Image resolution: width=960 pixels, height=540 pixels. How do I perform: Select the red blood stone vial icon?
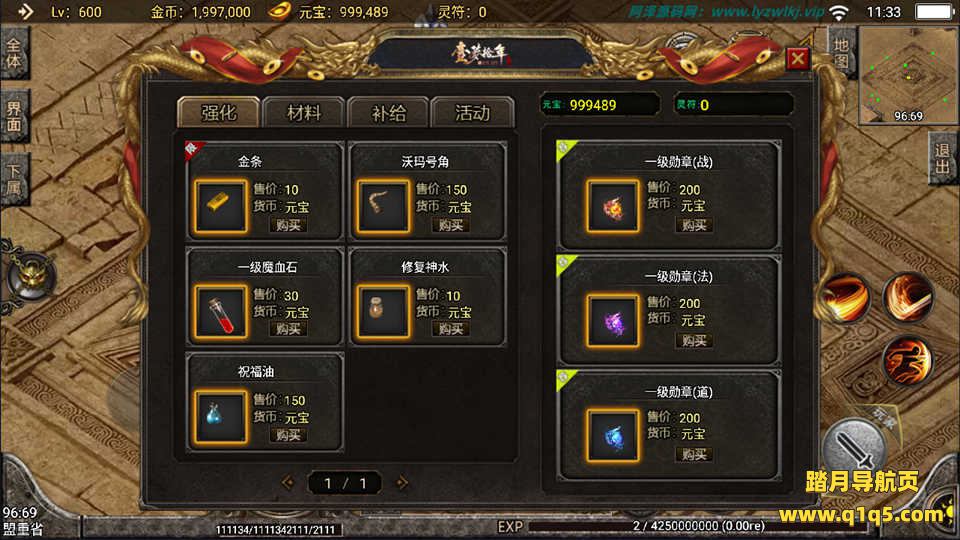pos(220,311)
